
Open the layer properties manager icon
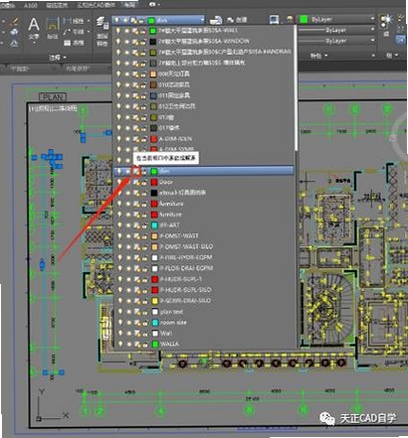[102, 23]
